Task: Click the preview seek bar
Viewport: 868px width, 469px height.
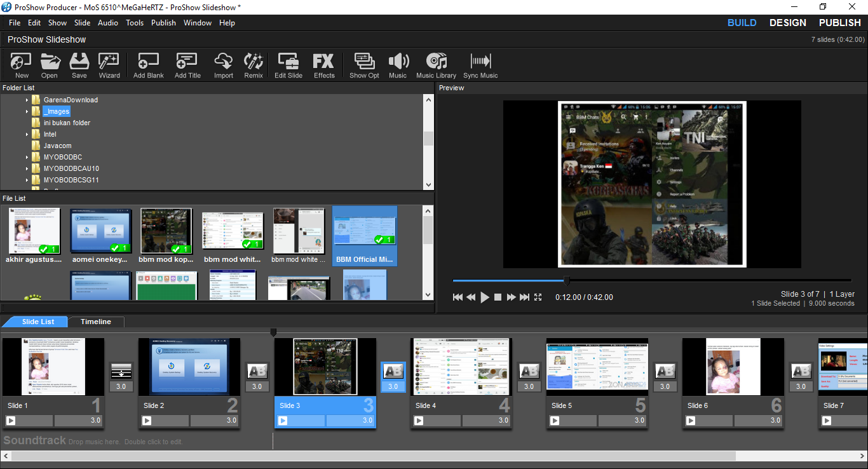Action: 652,280
